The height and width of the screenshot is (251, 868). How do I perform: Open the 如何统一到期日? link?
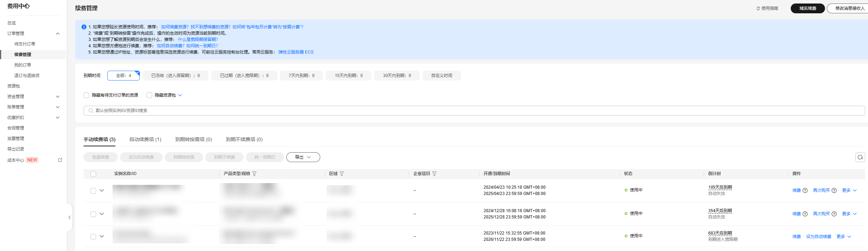click(x=202, y=46)
